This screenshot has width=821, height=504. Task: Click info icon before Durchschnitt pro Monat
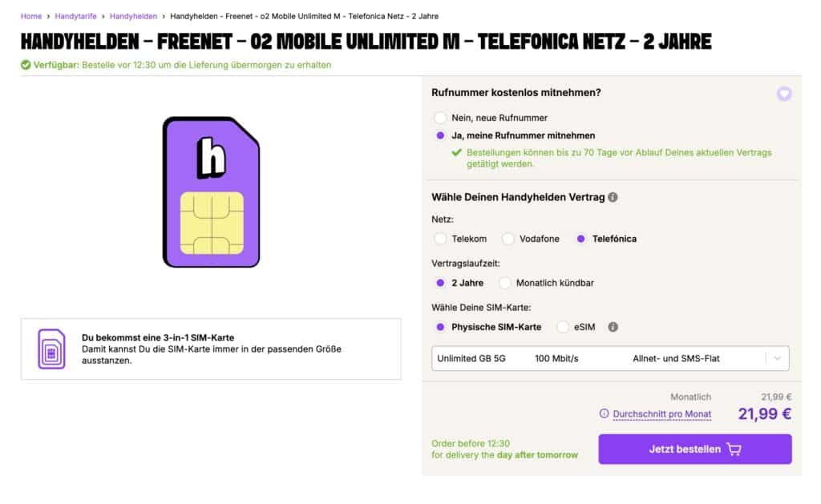604,413
